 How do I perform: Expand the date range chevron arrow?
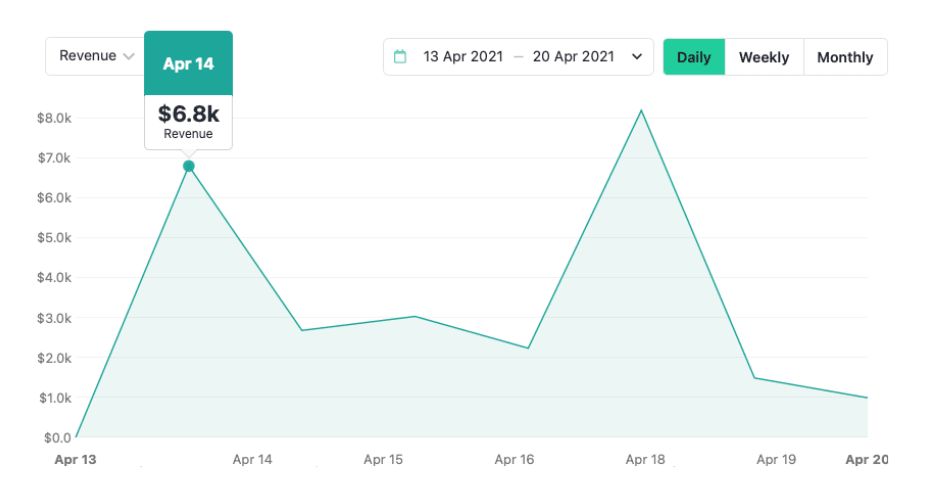click(x=636, y=57)
